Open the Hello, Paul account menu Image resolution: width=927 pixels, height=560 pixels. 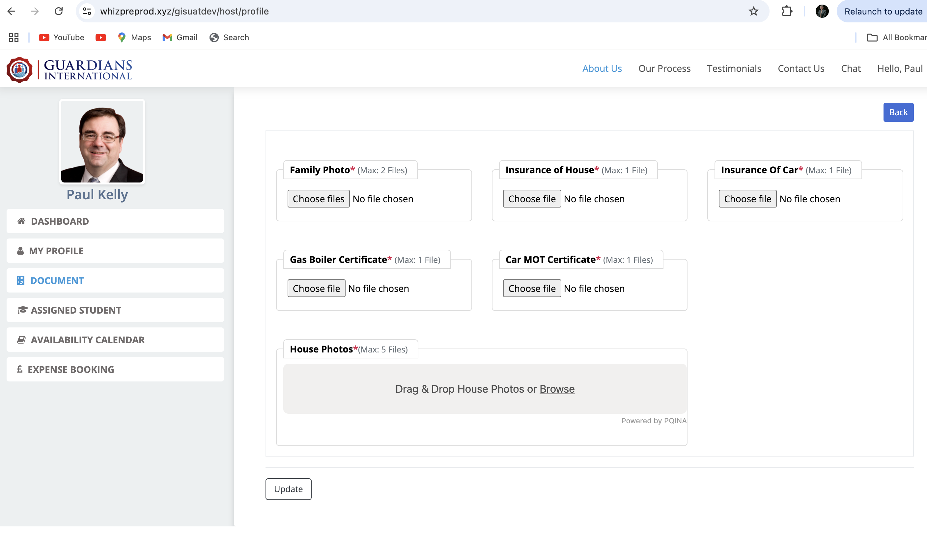click(x=900, y=69)
